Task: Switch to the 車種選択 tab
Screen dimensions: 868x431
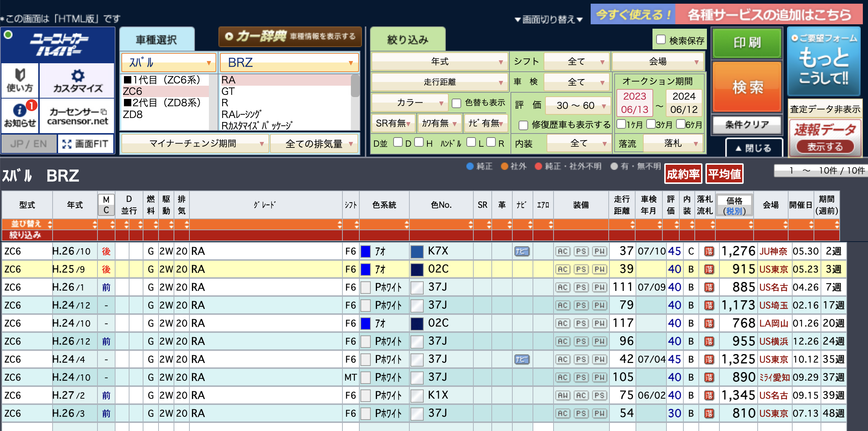Action: pos(157,39)
